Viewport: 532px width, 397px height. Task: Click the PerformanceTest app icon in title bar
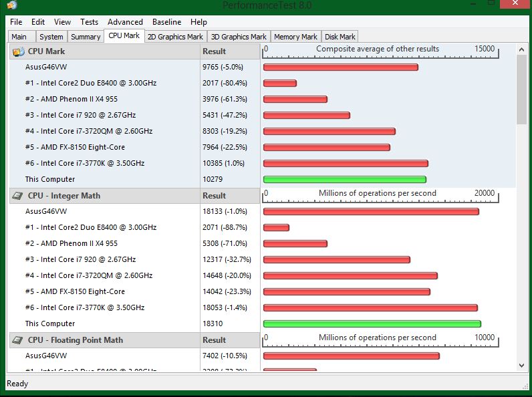pos(12,5)
